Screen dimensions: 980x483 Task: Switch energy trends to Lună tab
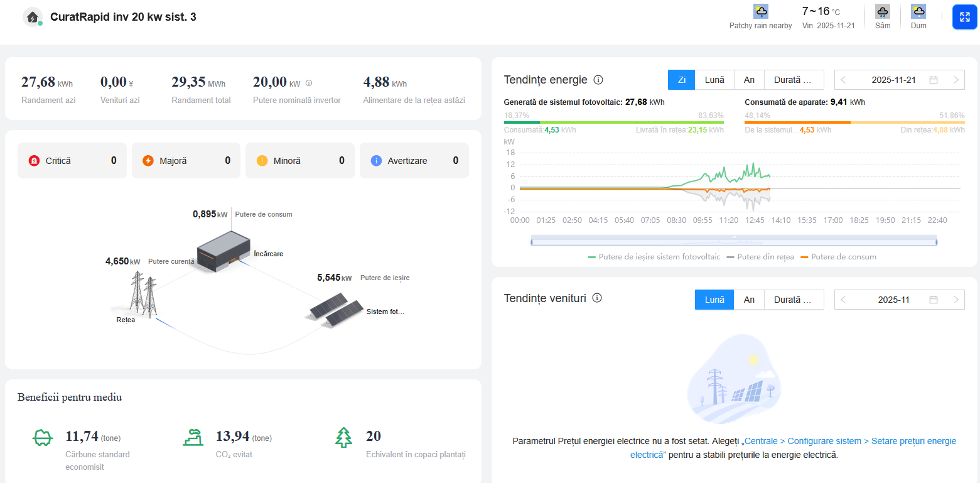point(714,80)
